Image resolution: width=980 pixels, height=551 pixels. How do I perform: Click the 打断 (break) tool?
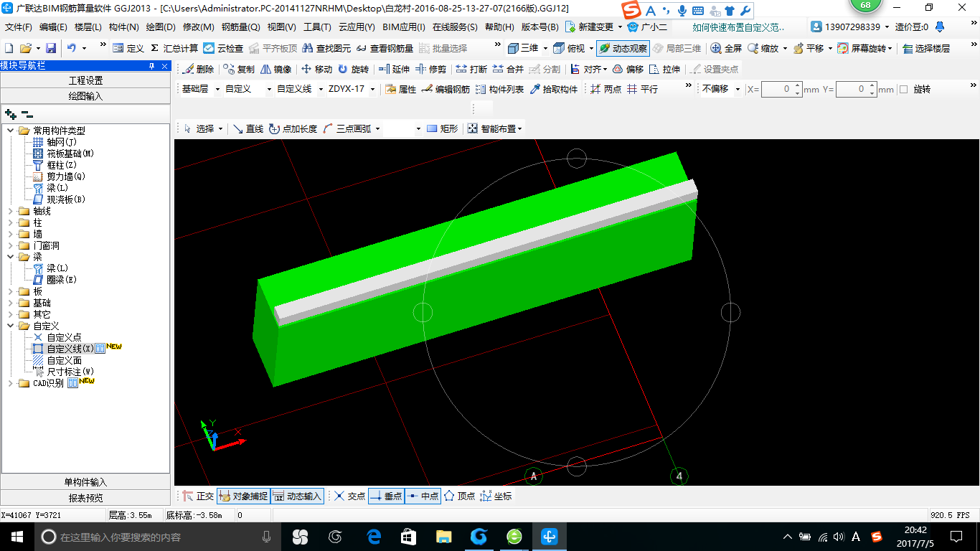pyautogui.click(x=471, y=70)
